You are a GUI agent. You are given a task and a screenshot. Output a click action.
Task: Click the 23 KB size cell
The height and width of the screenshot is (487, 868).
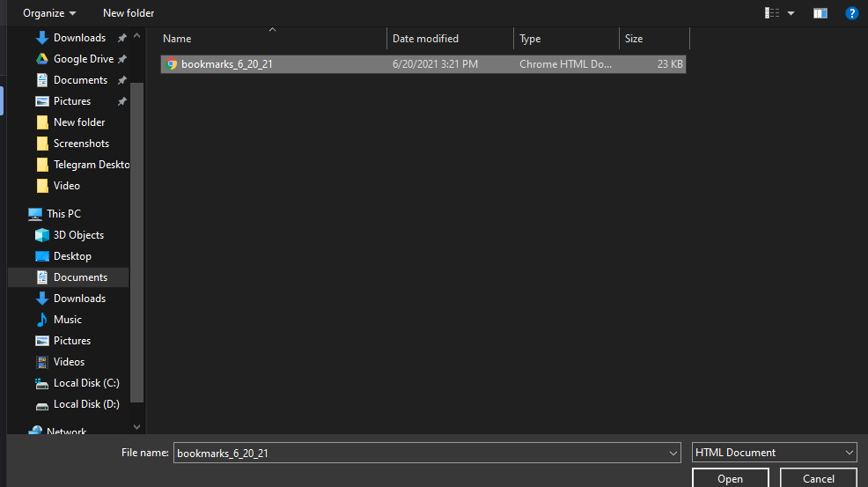pos(670,64)
